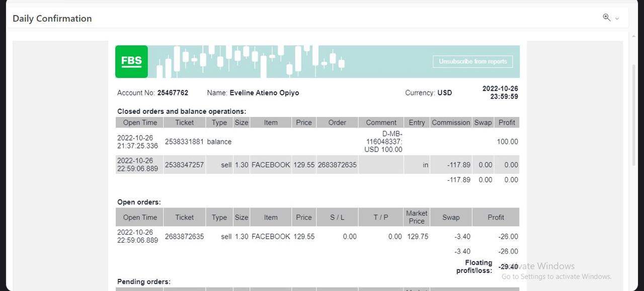Select ticket 2538331881 in closed orders
Image resolution: width=644 pixels, height=291 pixels.
[x=184, y=141]
